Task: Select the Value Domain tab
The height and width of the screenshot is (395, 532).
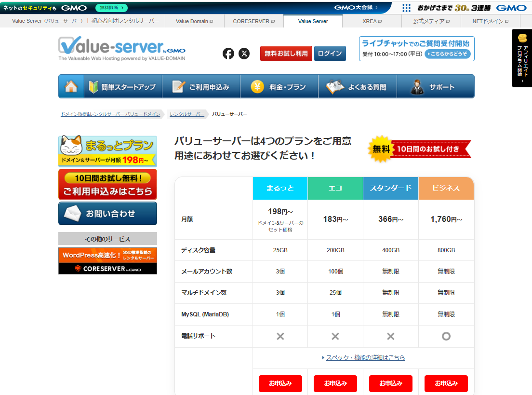Action: click(x=194, y=21)
